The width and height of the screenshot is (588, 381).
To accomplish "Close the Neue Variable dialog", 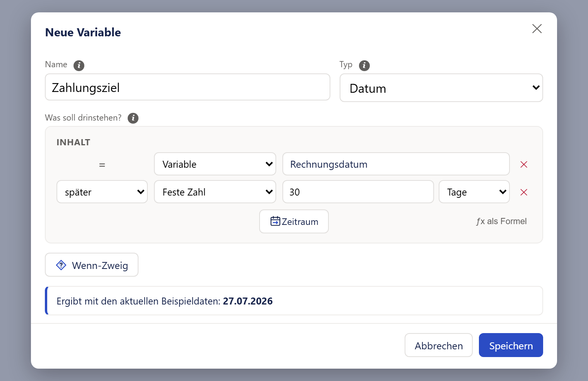I will click(x=537, y=29).
